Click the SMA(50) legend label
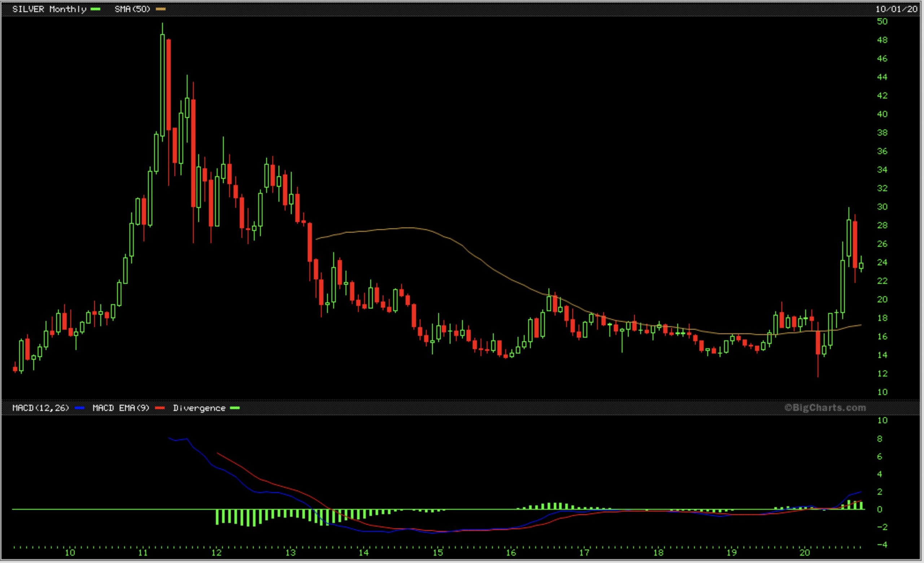924x563 pixels. (132, 9)
